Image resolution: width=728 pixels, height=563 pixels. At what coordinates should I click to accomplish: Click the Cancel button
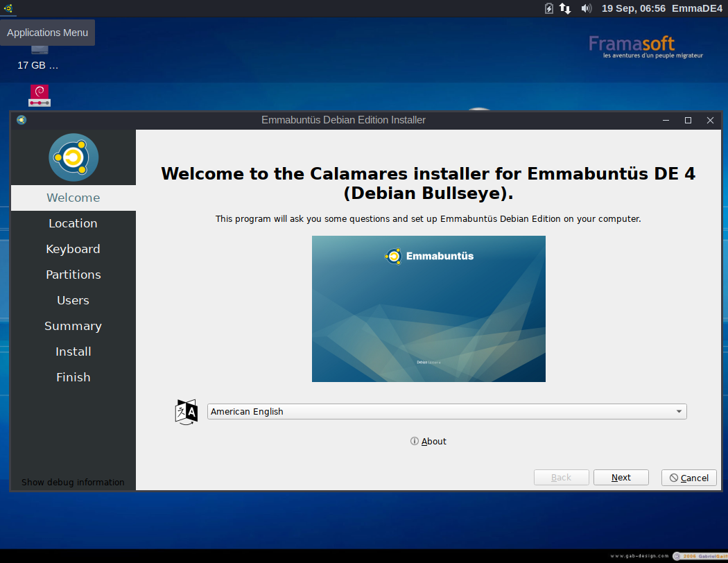pyautogui.click(x=689, y=478)
